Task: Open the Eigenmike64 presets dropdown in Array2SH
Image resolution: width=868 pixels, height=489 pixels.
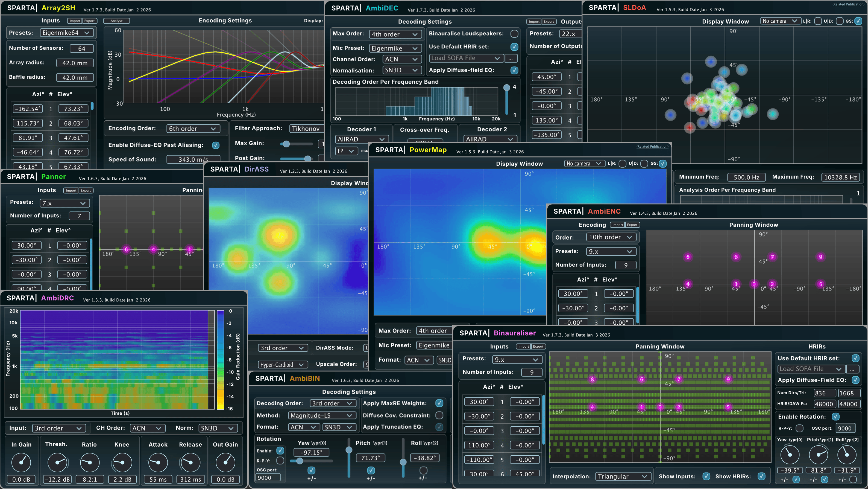Action: click(x=66, y=33)
